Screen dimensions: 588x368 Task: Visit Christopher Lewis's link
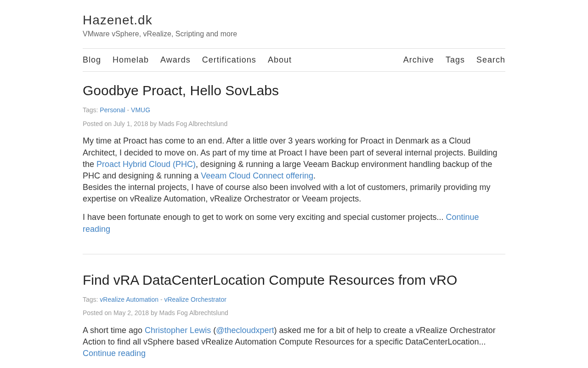tap(178, 330)
